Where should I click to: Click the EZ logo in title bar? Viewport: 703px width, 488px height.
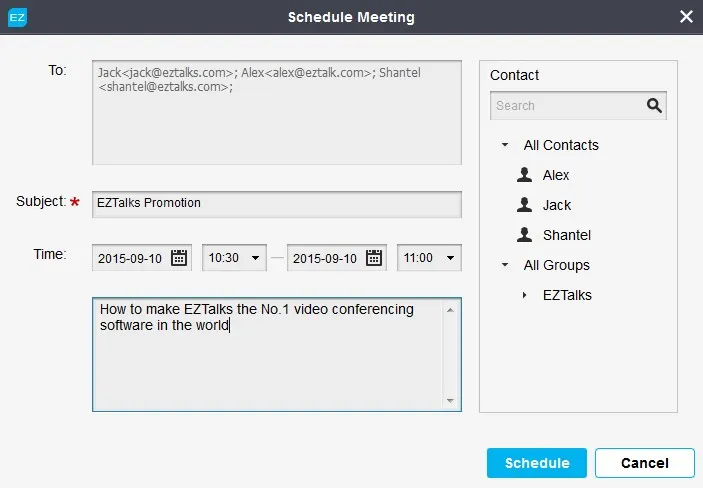(17, 17)
